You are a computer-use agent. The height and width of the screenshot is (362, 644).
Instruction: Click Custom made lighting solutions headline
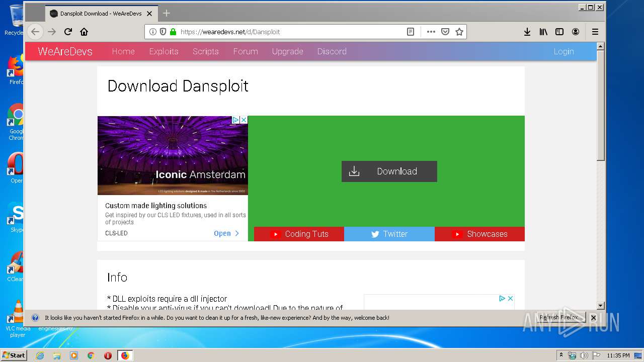(x=156, y=206)
